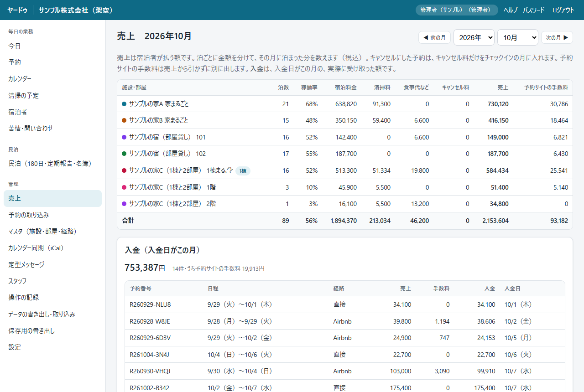Viewport: 584px width, 392px height.
Task: Open 苦情・問い合わせ in the sidebar
Action: (x=52, y=129)
